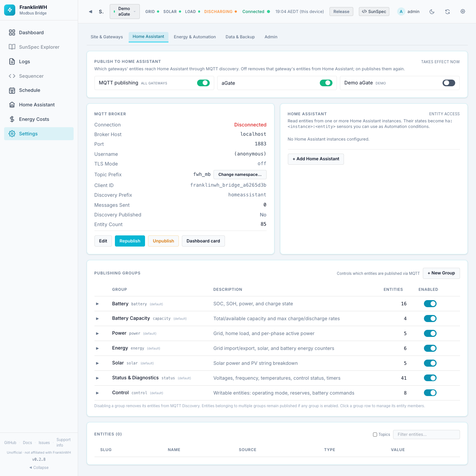The height and width of the screenshot is (476, 476).
Task: Expand the Energy group row
Action: tap(97, 348)
